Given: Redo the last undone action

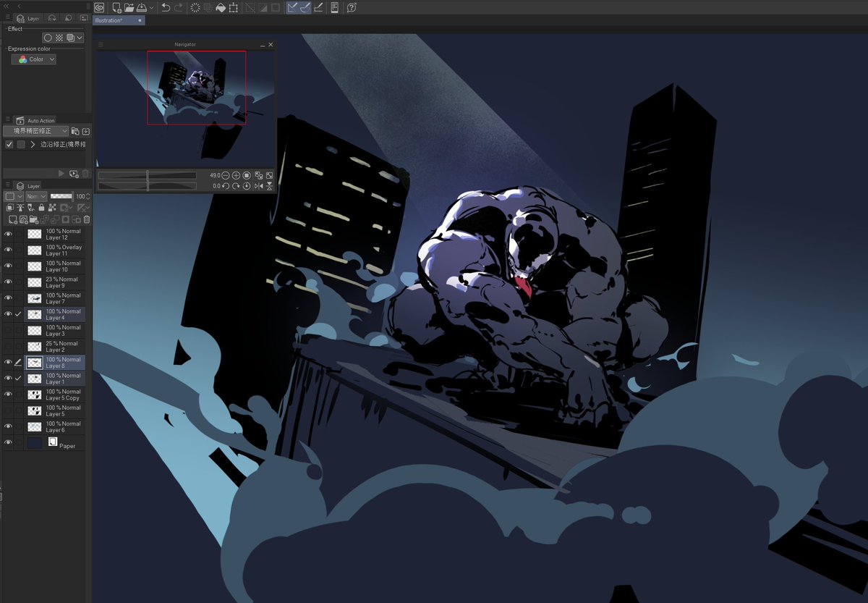Looking at the screenshot, I should click(x=179, y=7).
